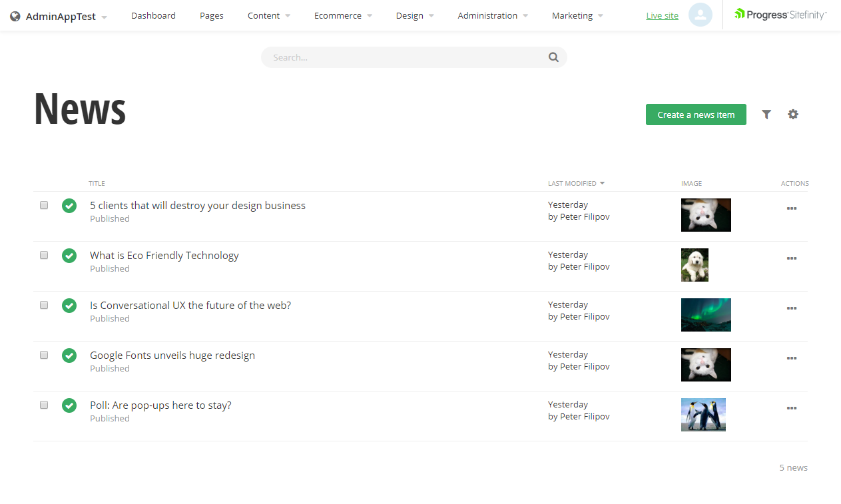Open actions menu for Google Fonts article
The height and width of the screenshot is (504, 841).
pyautogui.click(x=791, y=358)
